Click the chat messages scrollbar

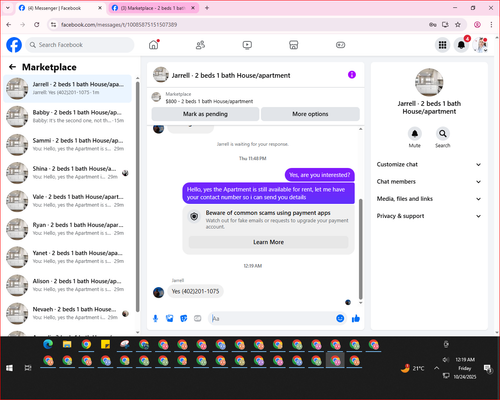coord(360,249)
